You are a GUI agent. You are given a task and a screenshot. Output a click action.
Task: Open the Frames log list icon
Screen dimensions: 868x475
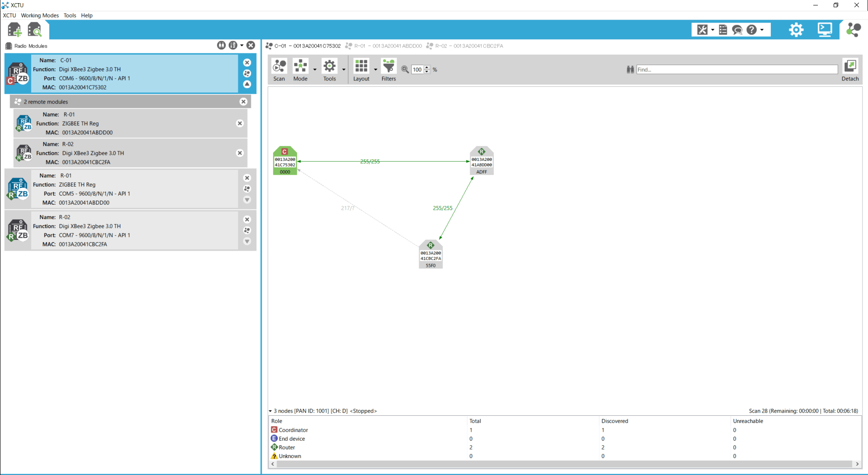(x=723, y=30)
